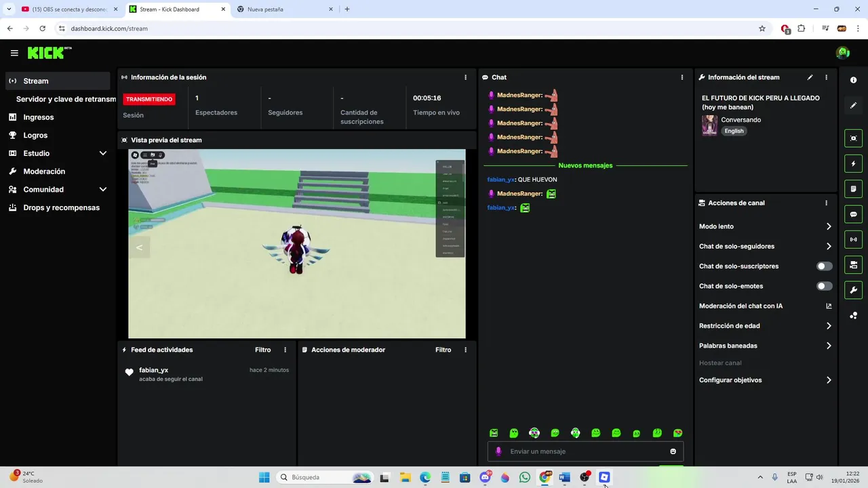Image resolution: width=868 pixels, height=488 pixels.
Task: Expand the Comunidad menu chevron
Action: pyautogui.click(x=103, y=190)
